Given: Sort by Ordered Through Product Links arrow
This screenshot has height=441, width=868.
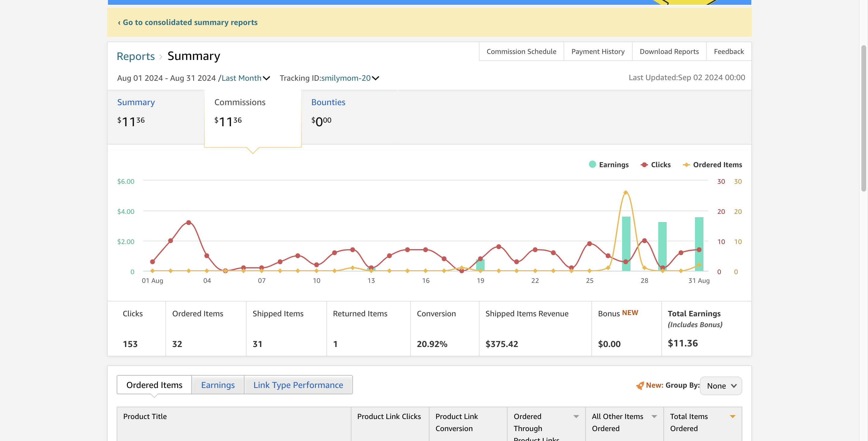Looking at the screenshot, I should [x=576, y=417].
